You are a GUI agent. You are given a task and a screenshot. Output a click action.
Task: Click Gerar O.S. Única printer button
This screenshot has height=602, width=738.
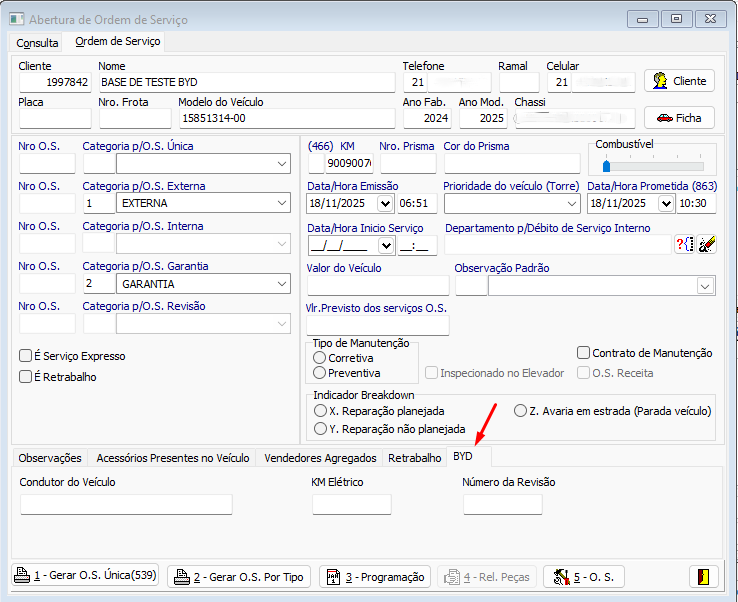coord(85,577)
